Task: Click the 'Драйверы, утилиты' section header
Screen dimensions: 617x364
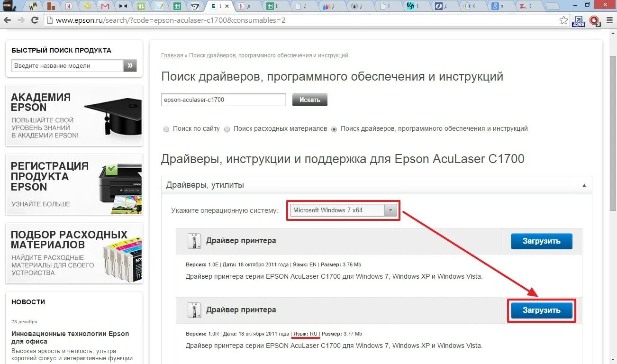Action: click(x=377, y=185)
